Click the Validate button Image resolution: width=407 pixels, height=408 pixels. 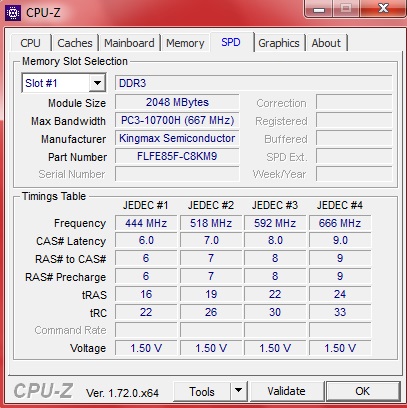point(286,391)
